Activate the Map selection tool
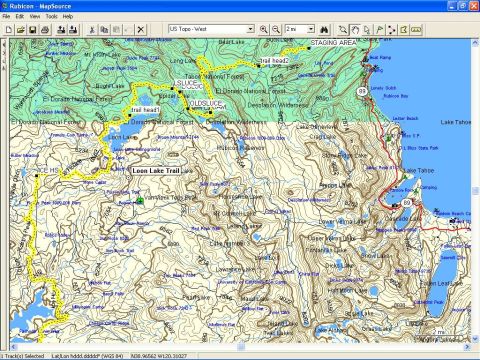This screenshot has width=480, height=360. click(x=404, y=30)
